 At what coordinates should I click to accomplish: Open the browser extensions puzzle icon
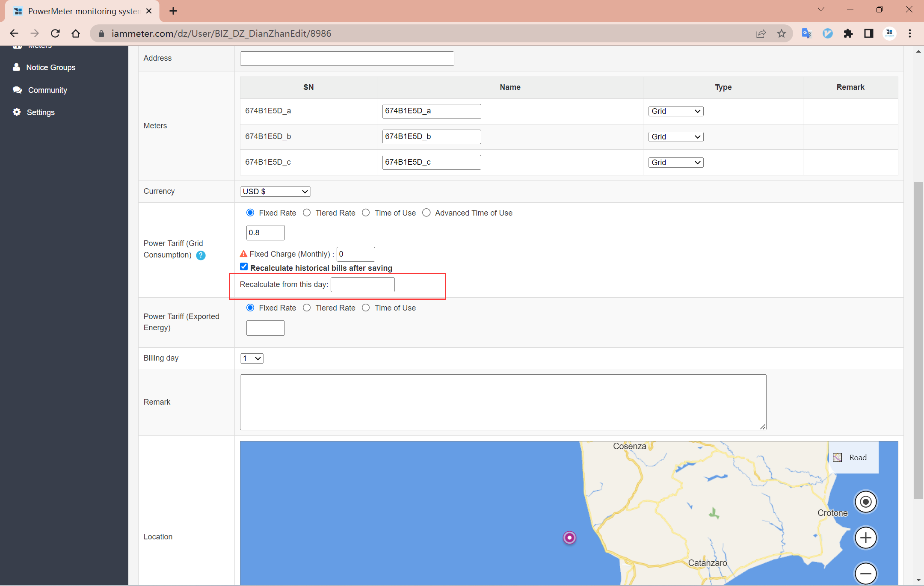click(x=848, y=33)
